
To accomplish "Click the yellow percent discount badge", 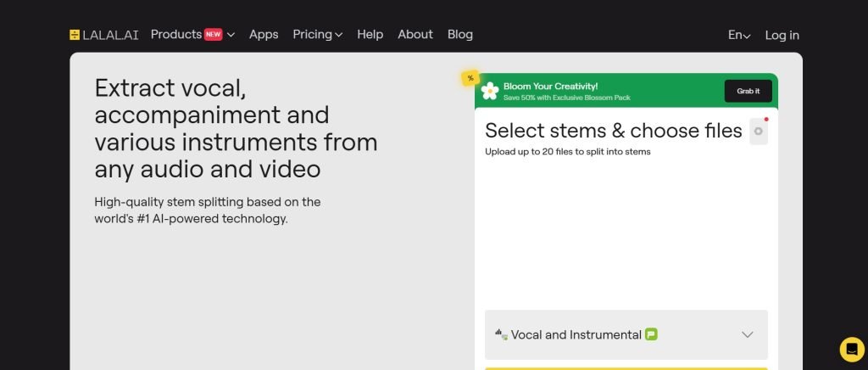I will coord(470,78).
